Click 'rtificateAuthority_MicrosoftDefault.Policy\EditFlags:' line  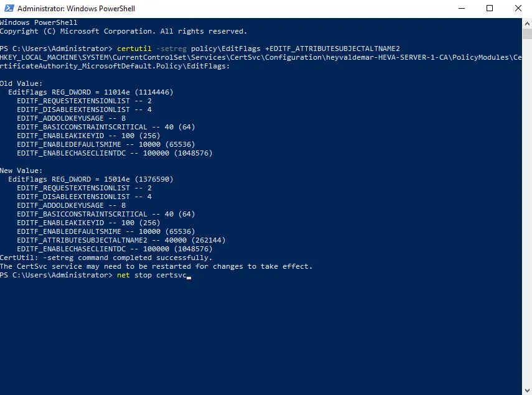click(114, 66)
